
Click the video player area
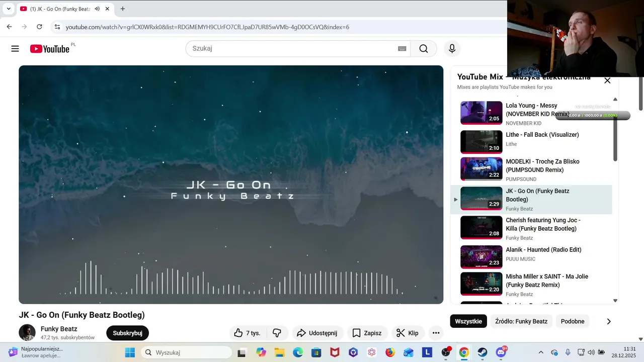point(231,185)
